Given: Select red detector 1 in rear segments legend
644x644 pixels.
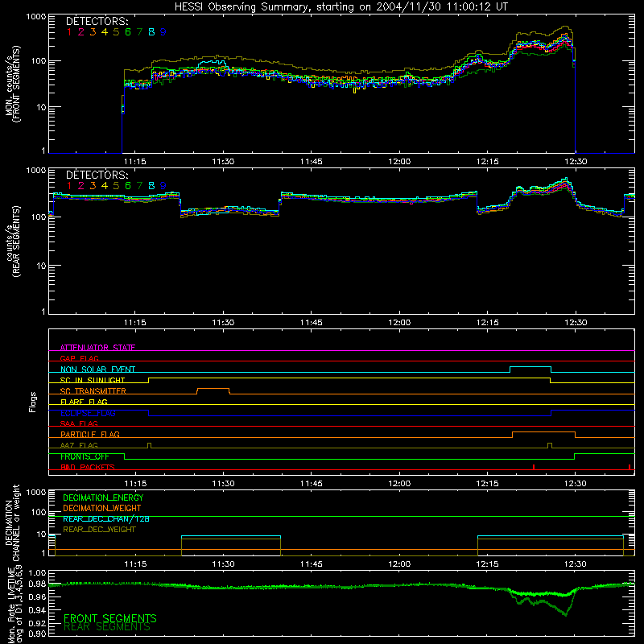Looking at the screenshot, I should (x=69, y=186).
